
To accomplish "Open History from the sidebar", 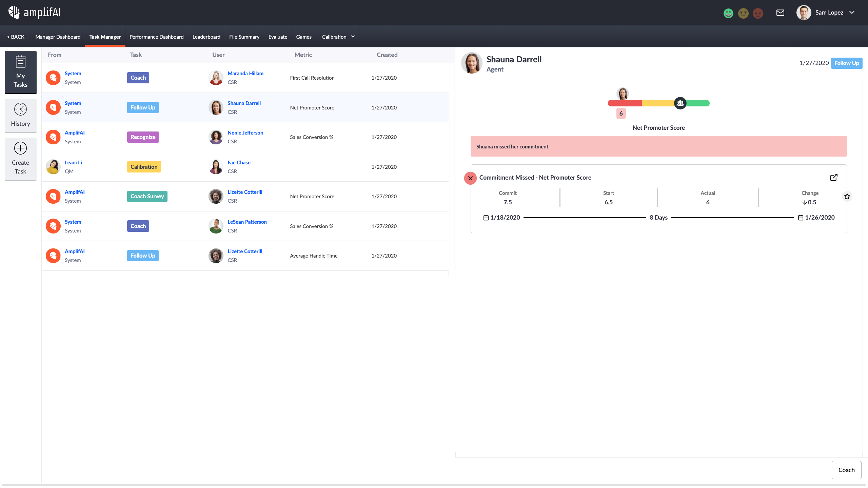I will 20,115.
